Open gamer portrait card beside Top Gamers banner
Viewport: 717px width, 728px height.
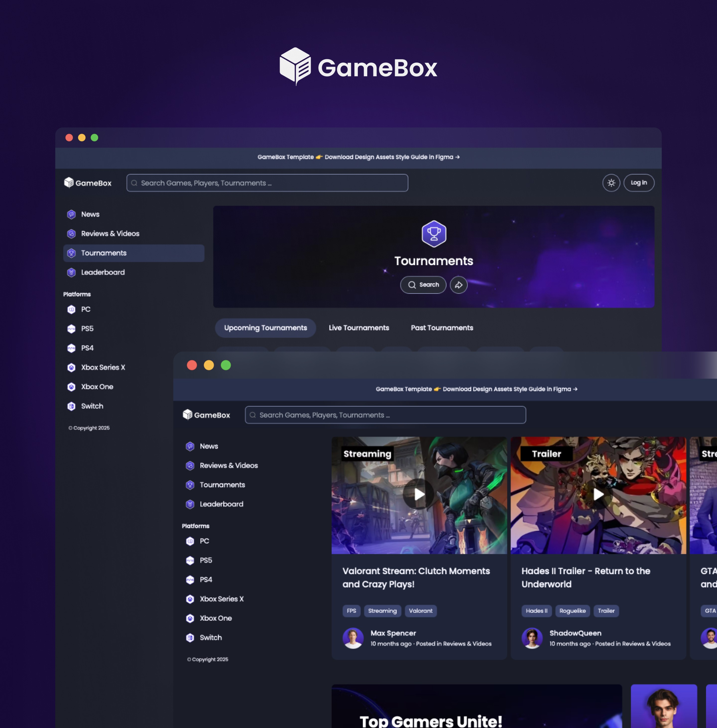[663, 706]
